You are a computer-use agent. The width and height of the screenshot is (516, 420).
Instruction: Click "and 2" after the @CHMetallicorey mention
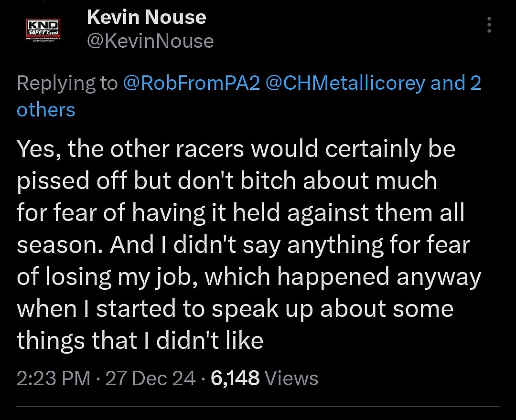click(x=456, y=83)
